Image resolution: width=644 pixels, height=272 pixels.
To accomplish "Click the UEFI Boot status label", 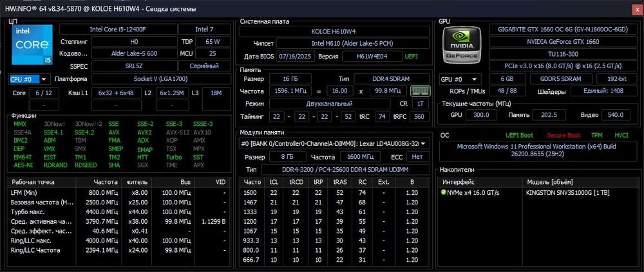I will (519, 135).
